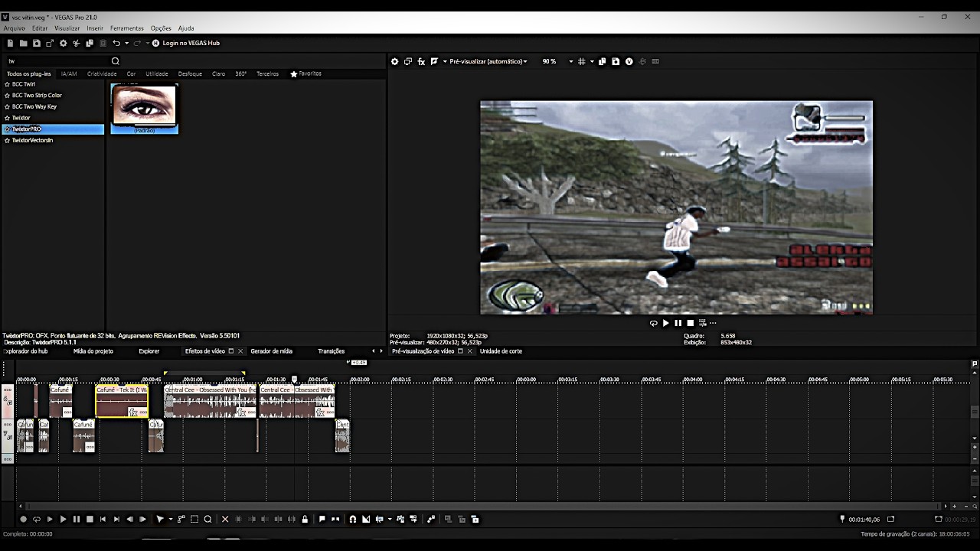The image size is (980, 551).
Task: Copy selection using the main toolbar copy icon
Action: 90,44
